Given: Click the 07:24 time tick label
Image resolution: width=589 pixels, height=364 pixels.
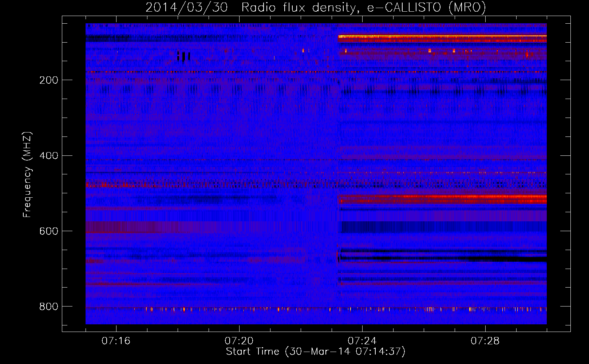Looking at the screenshot, I should tap(362, 341).
